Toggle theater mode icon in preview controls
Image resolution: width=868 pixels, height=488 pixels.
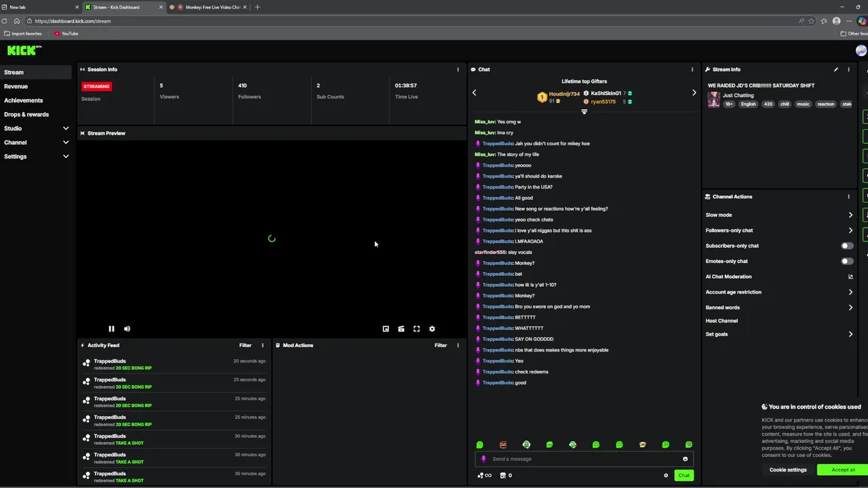(401, 329)
